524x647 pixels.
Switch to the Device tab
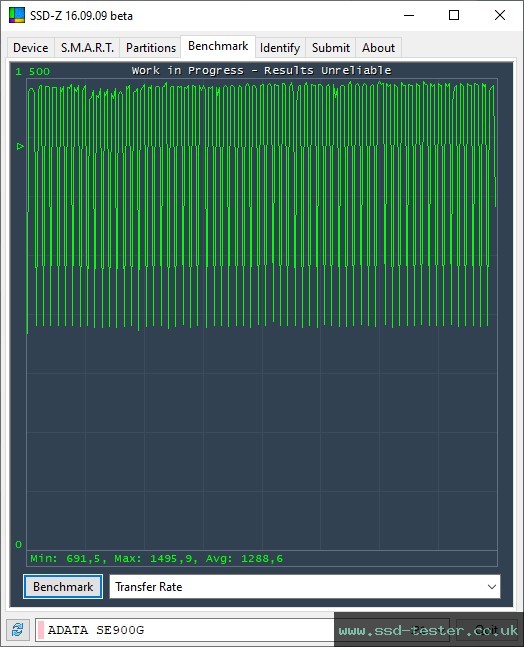(x=31, y=48)
